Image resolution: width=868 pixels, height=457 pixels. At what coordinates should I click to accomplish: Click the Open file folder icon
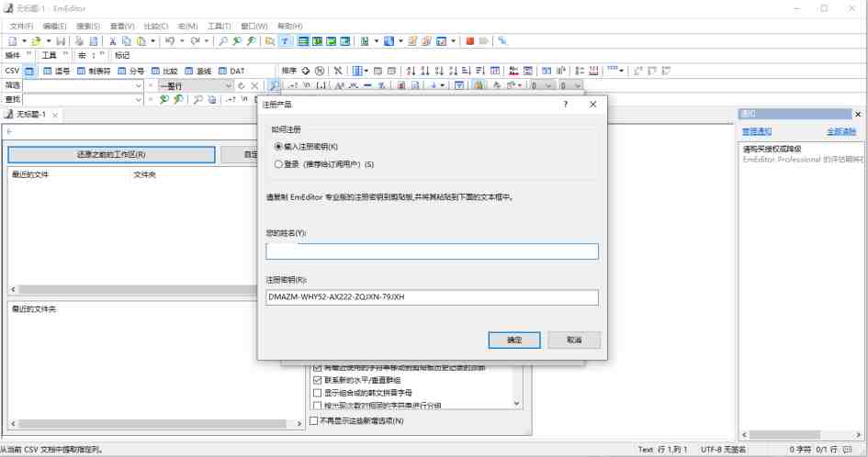tap(37, 41)
